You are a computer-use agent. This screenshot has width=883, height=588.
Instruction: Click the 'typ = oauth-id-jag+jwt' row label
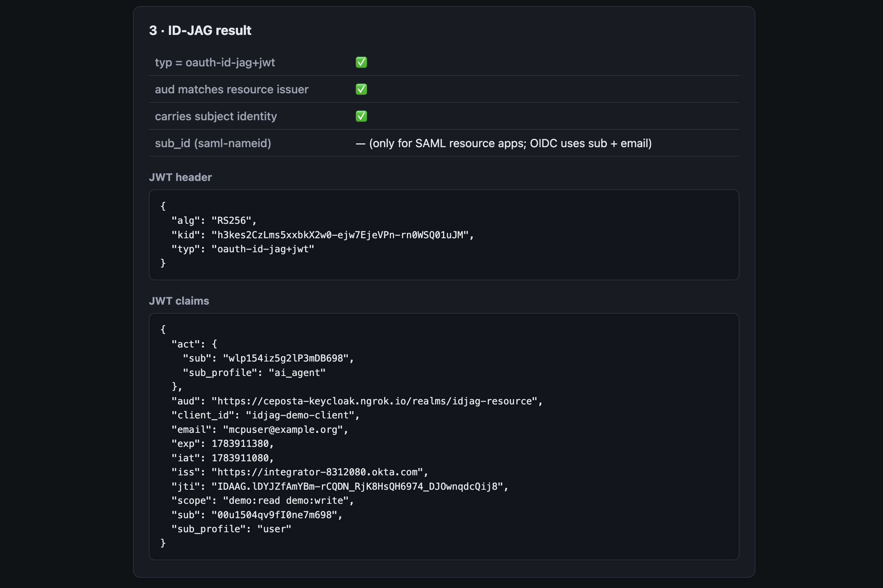215,62
